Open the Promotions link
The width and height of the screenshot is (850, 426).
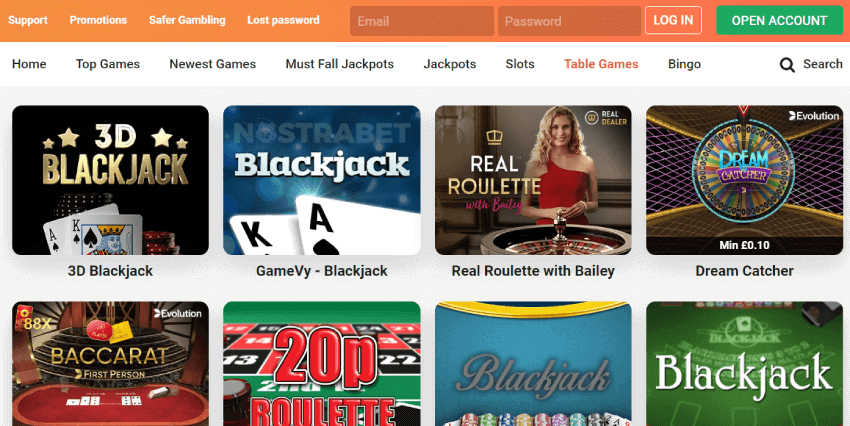click(x=98, y=20)
